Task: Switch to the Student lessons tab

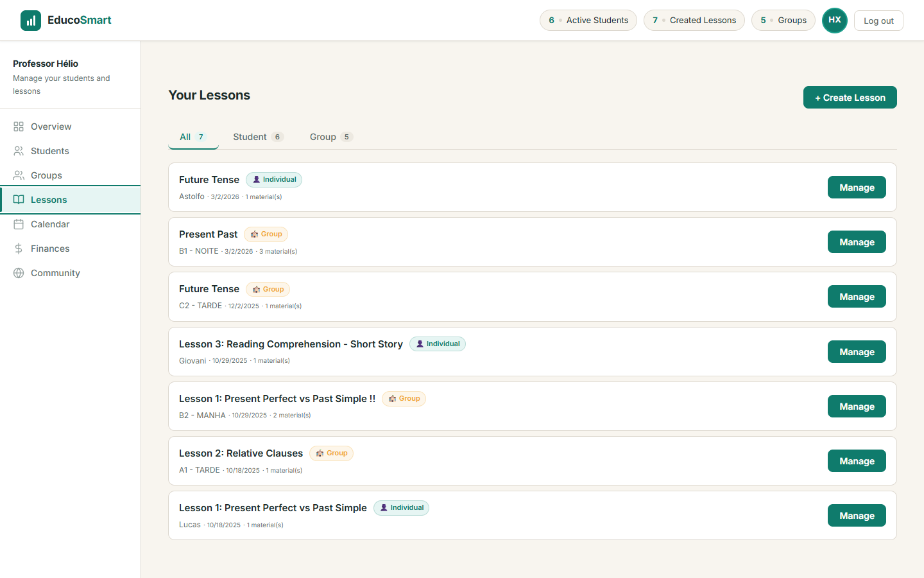Action: tap(257, 137)
